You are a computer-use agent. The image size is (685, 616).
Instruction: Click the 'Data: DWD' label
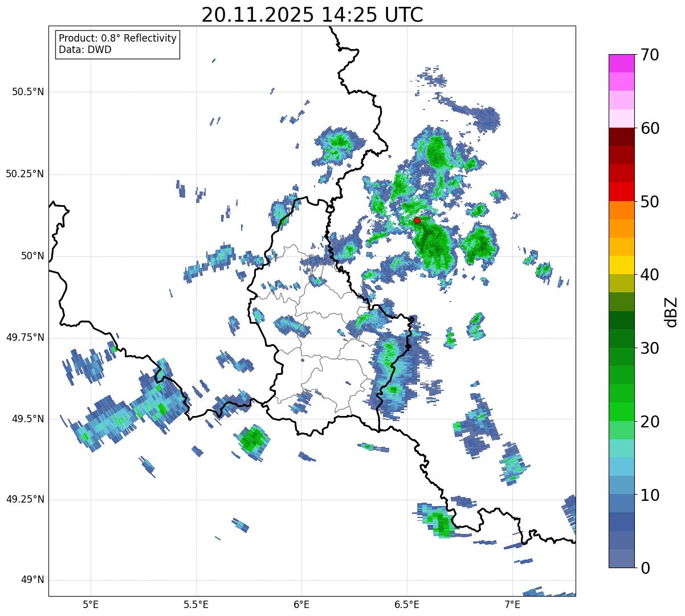point(85,50)
